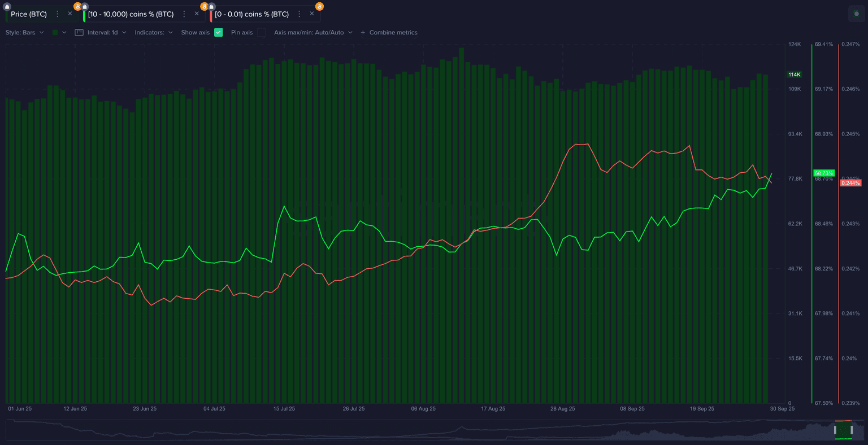The height and width of the screenshot is (445, 868).
Task: Select the [10 - 10,000) coins % (BTC) tab
Action: click(x=131, y=14)
